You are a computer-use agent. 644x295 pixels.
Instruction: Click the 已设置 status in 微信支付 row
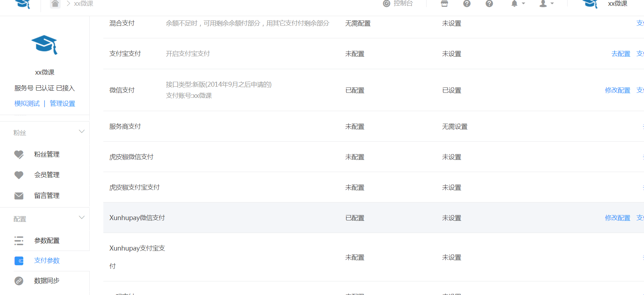click(452, 90)
